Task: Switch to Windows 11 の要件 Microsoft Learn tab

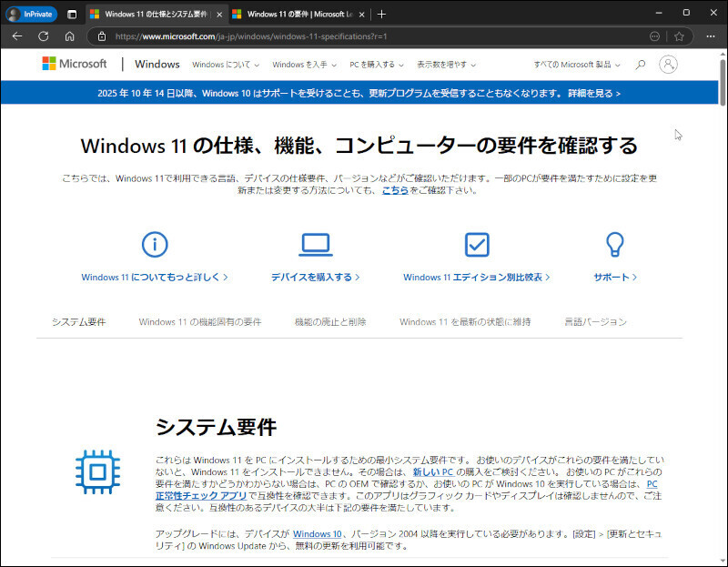Action: click(x=299, y=15)
